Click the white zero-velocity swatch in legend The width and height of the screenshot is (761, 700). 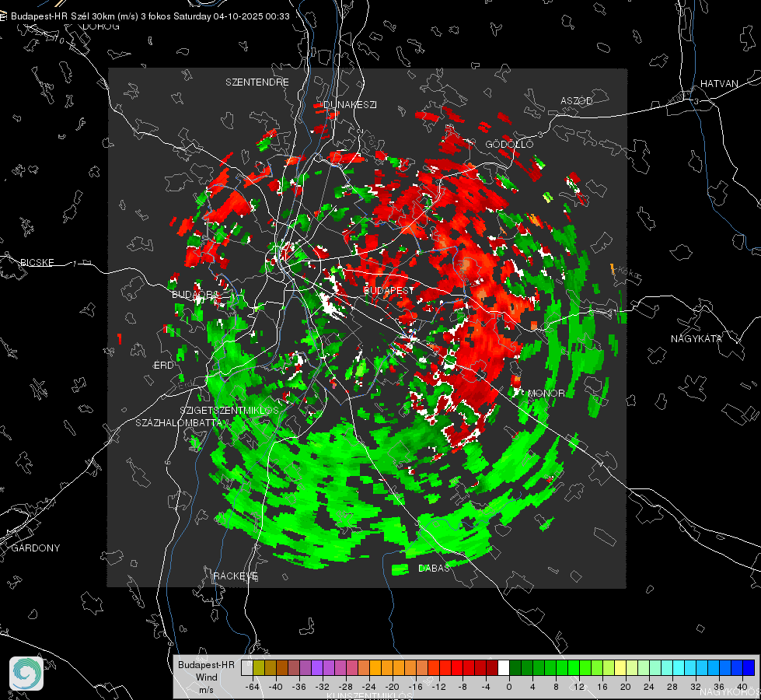(x=504, y=667)
